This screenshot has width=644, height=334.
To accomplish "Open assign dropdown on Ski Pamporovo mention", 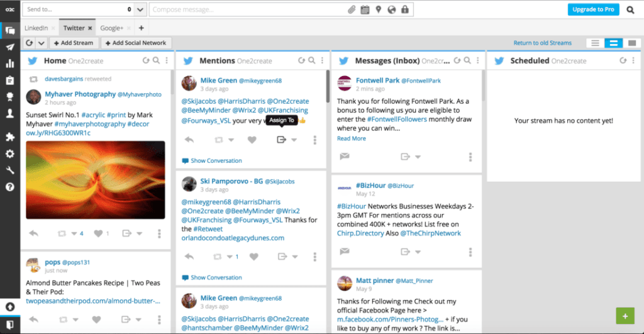I will 295,257.
